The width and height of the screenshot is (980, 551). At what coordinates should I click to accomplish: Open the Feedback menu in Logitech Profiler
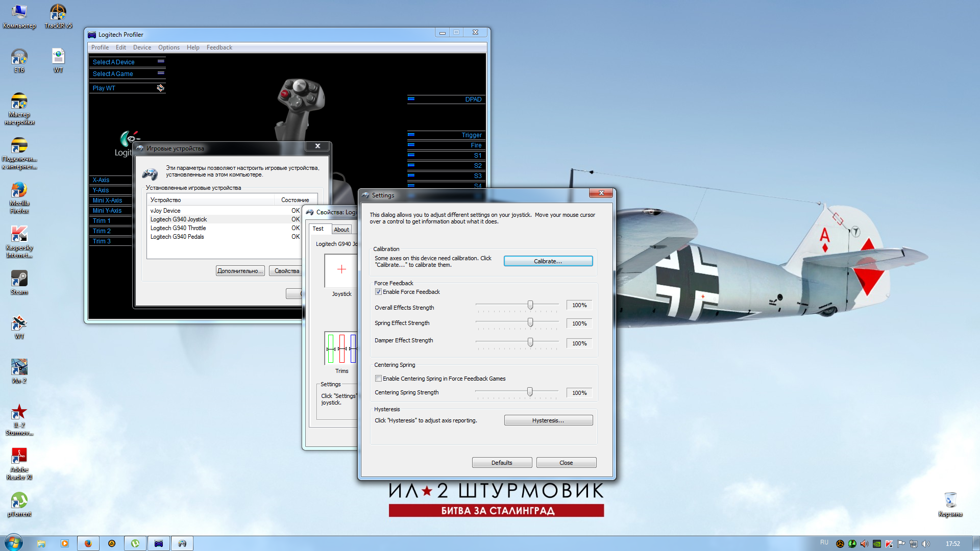219,47
